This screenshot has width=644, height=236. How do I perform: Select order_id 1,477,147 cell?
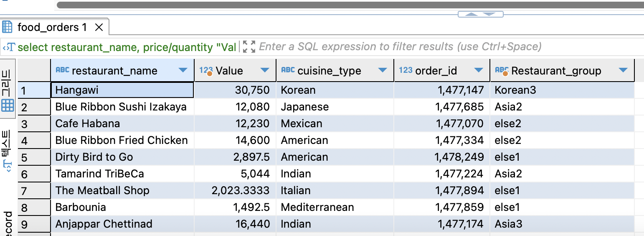pyautogui.click(x=442, y=90)
